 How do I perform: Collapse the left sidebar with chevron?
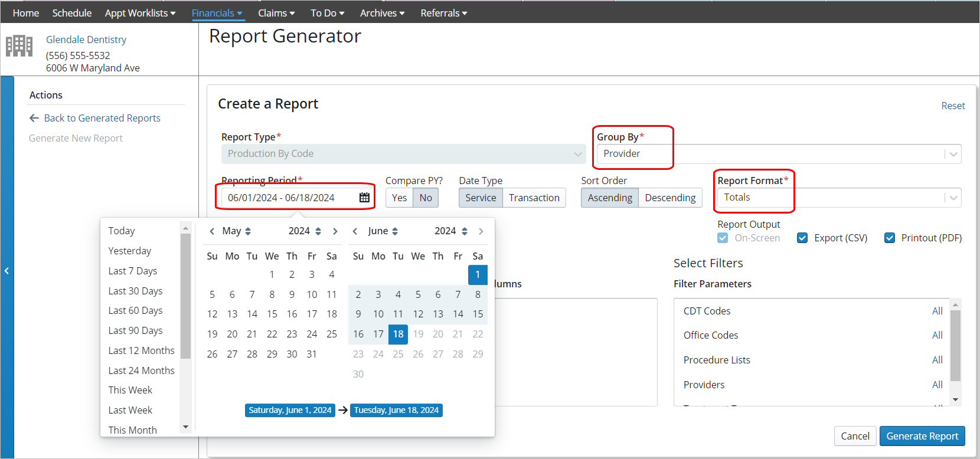(x=6, y=271)
